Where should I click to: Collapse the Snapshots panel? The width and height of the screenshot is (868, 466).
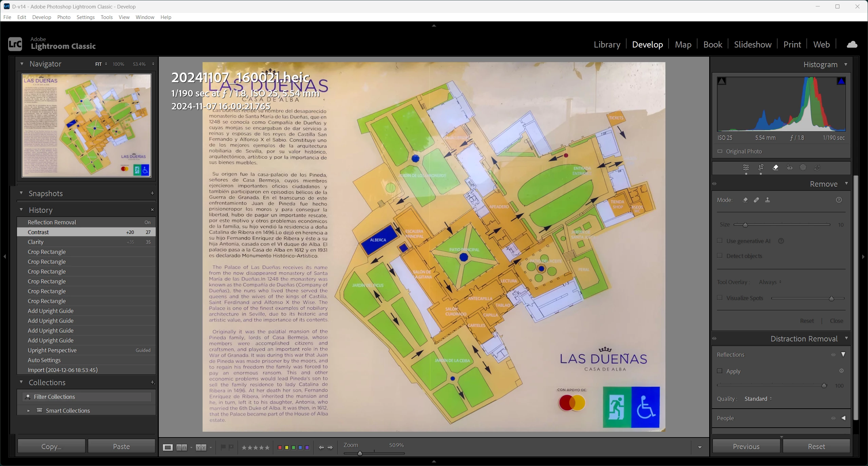21,193
